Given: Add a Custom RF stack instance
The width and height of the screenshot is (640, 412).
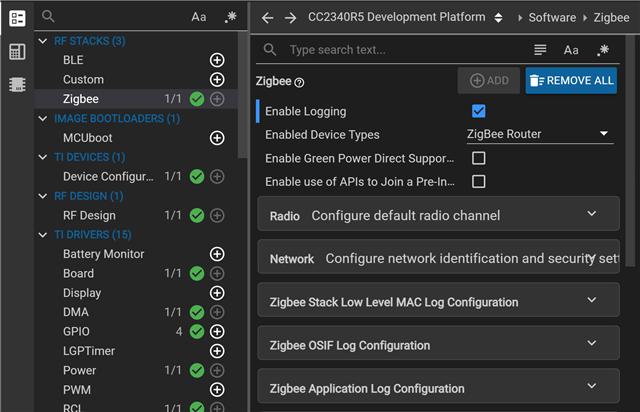Looking at the screenshot, I should (x=217, y=80).
